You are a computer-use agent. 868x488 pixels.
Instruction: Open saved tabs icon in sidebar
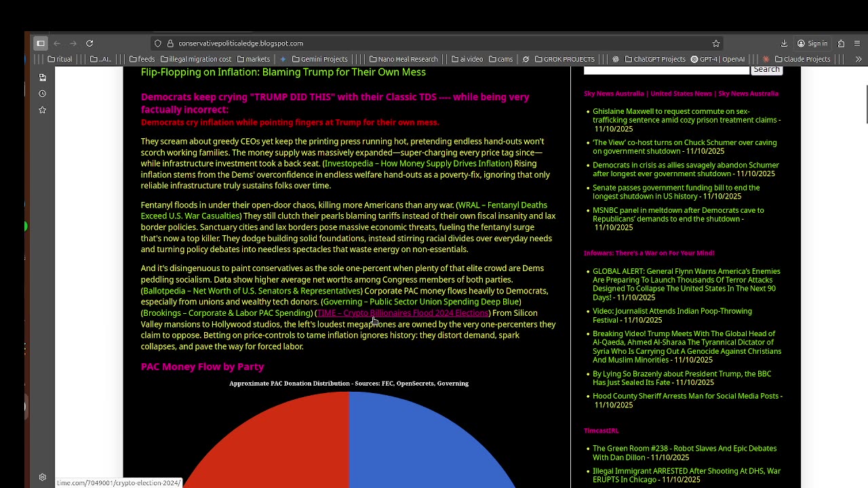(42, 77)
